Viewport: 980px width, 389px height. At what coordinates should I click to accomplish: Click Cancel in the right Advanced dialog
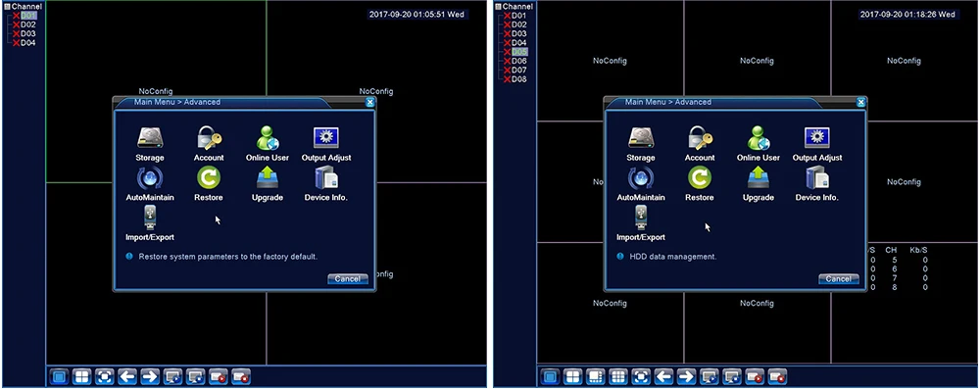tap(839, 279)
